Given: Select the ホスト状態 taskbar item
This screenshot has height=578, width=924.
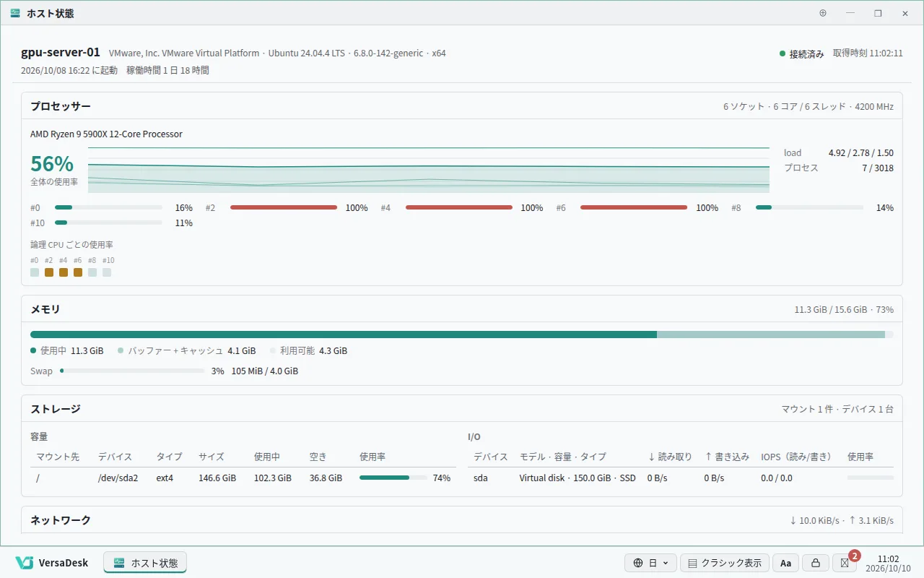Looking at the screenshot, I should (x=145, y=563).
